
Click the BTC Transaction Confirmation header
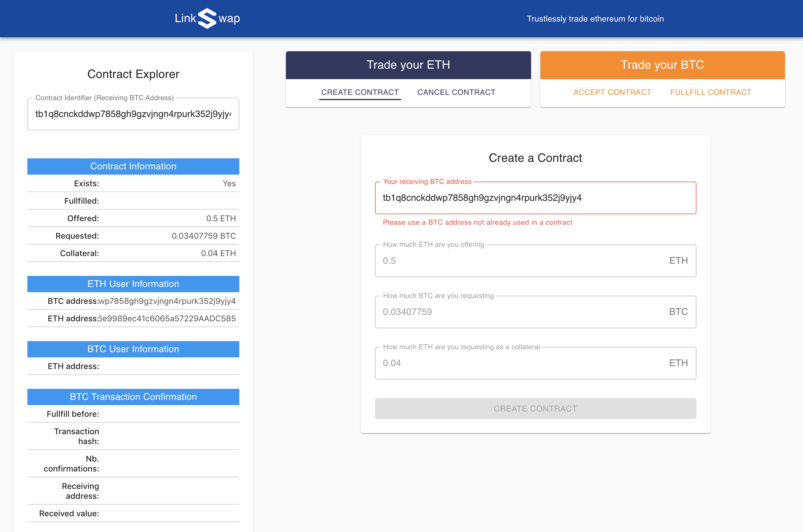tap(133, 397)
